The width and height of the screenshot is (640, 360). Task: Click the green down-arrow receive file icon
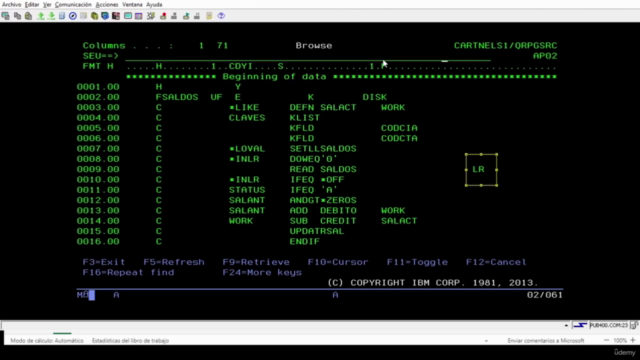51,16
